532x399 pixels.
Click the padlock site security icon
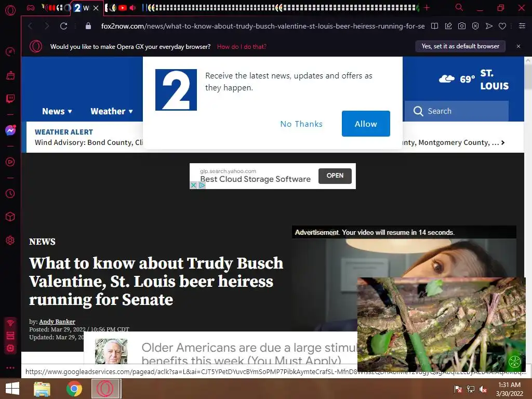coord(88,26)
